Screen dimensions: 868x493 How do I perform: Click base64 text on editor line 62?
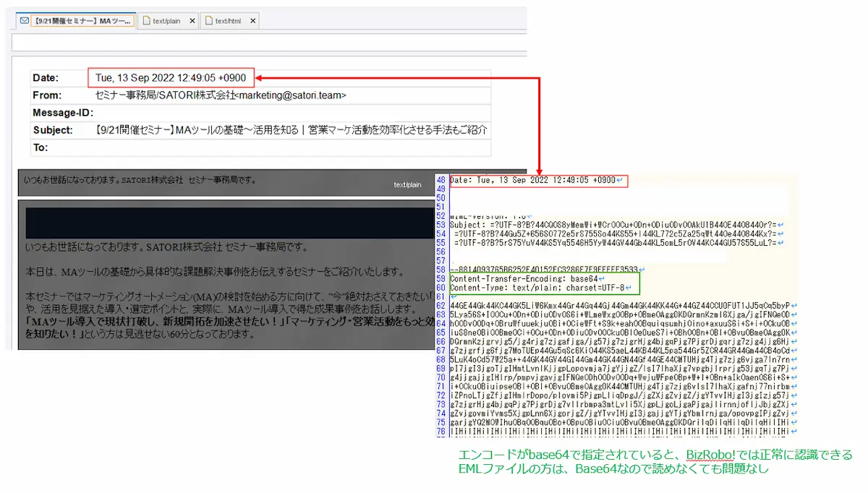[x=619, y=306]
